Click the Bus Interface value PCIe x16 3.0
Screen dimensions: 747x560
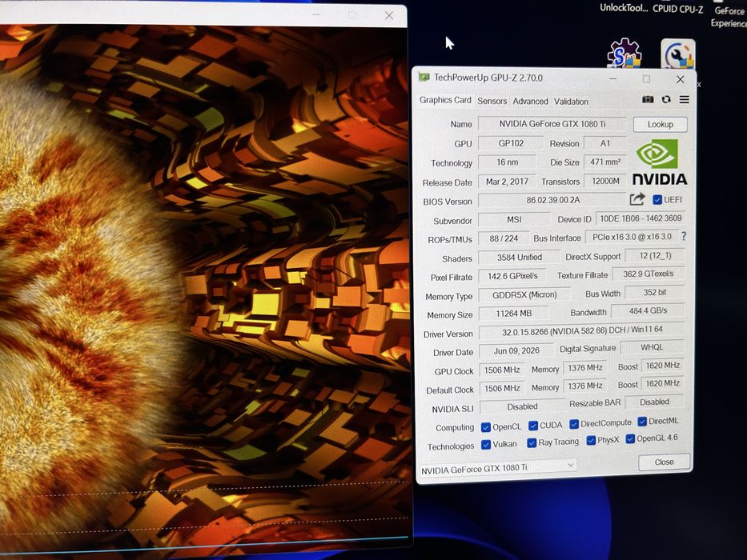click(632, 237)
